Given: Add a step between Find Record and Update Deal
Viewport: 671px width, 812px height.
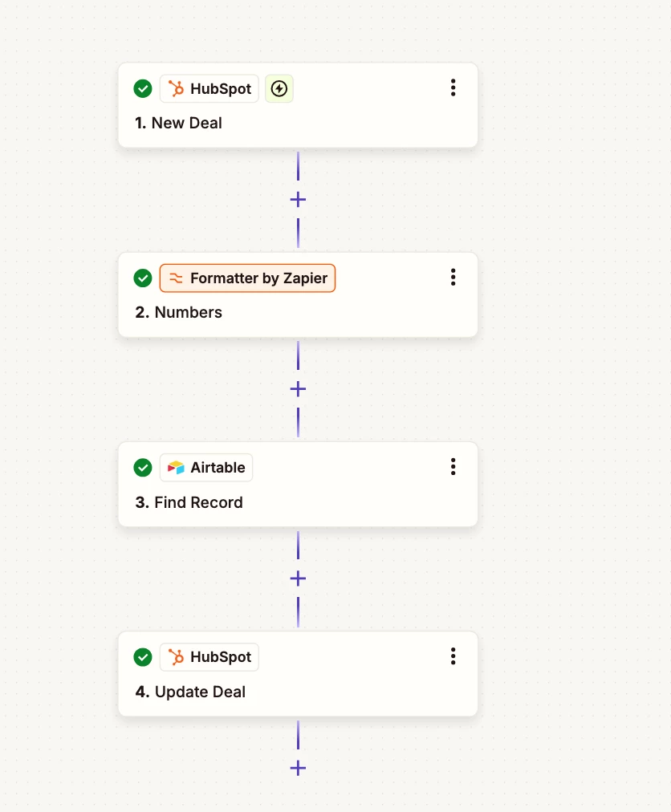Looking at the screenshot, I should point(298,579).
